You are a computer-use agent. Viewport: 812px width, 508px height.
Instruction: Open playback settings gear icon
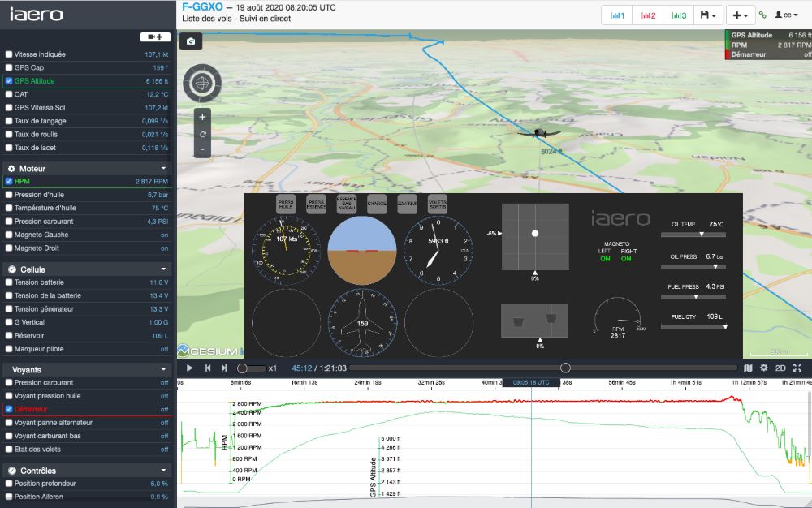click(763, 368)
